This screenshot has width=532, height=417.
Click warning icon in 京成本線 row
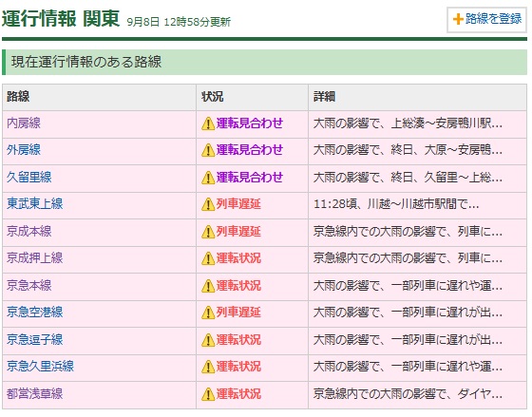tap(208, 232)
